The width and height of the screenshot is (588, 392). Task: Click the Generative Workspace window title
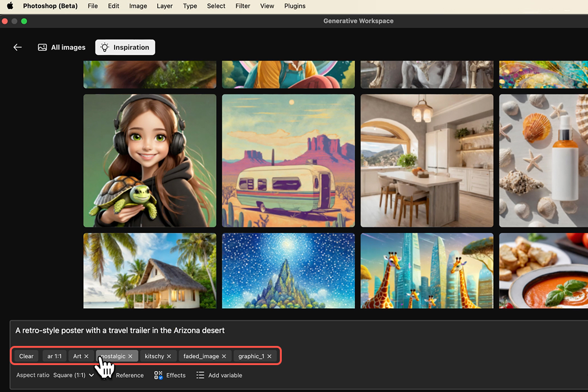tap(358, 21)
